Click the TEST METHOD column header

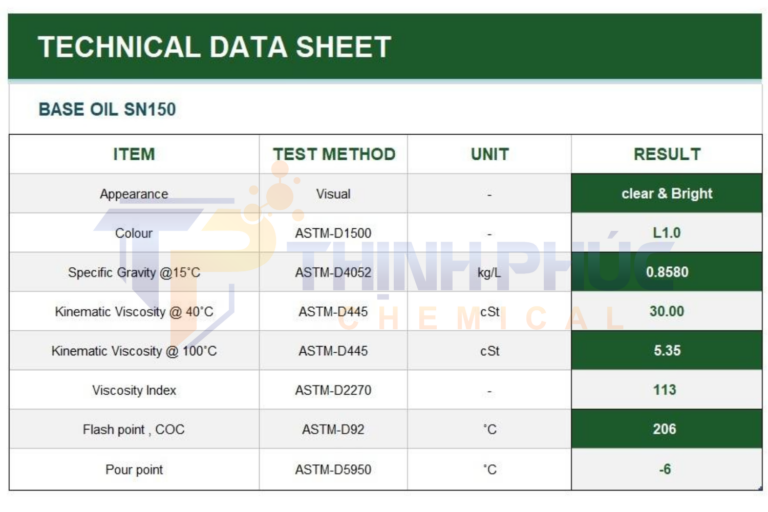(334, 154)
